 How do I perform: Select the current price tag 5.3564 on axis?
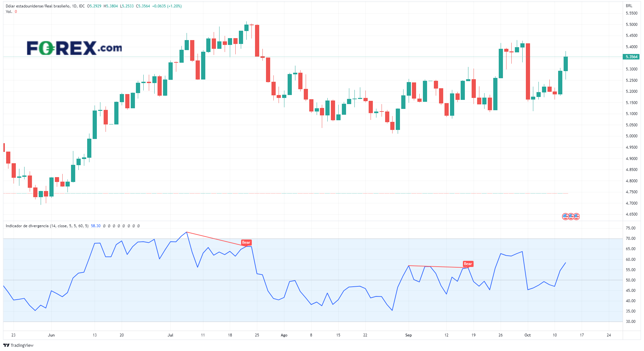tap(631, 57)
